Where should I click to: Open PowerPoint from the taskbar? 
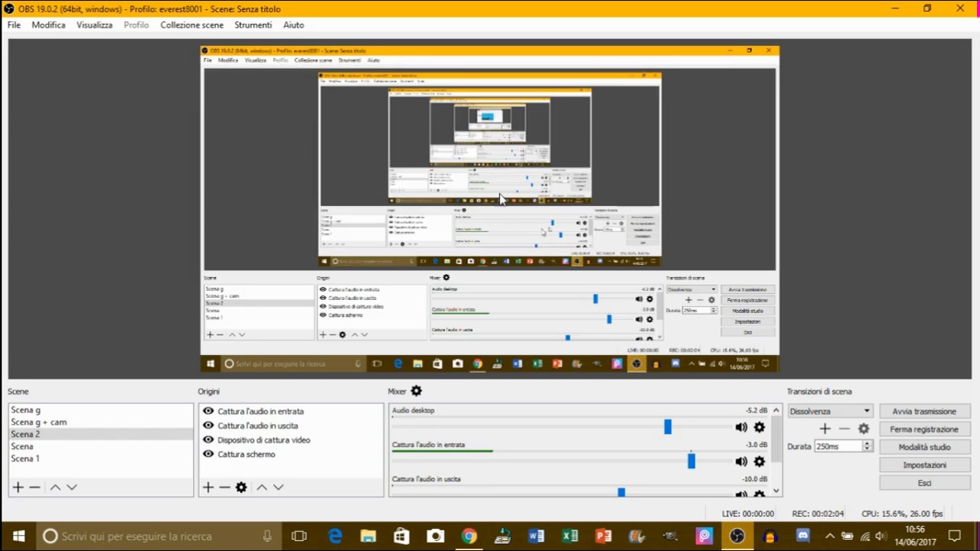[603, 536]
